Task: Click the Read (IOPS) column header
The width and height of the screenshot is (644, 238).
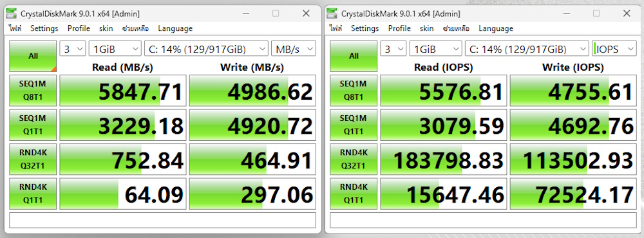Action: coord(443,68)
